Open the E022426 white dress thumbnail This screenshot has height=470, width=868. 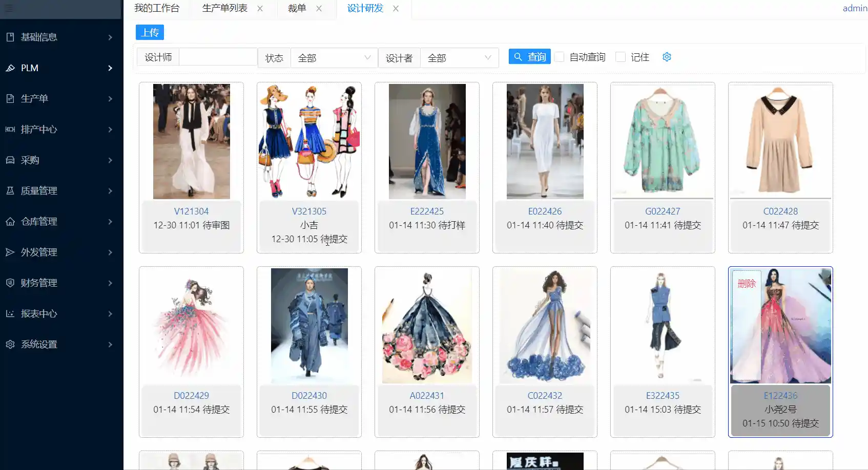click(545, 141)
